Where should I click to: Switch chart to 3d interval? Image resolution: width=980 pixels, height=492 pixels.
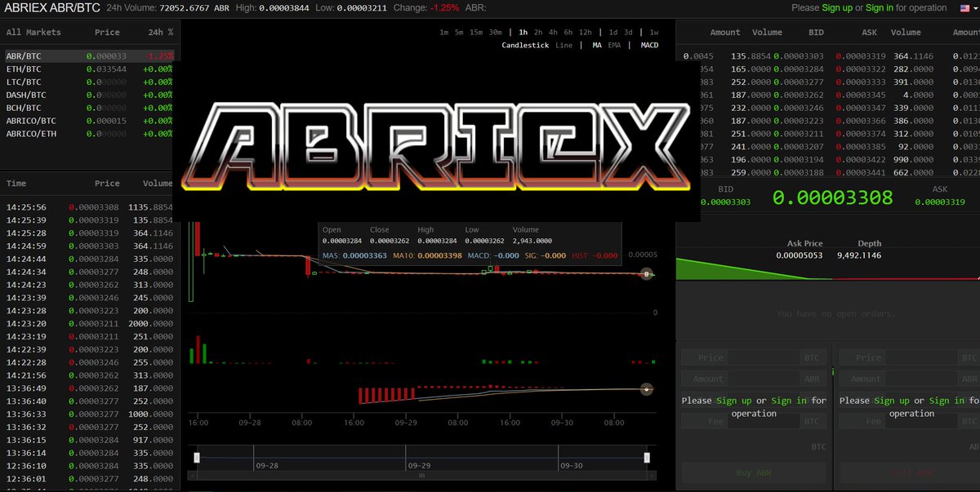tap(628, 33)
